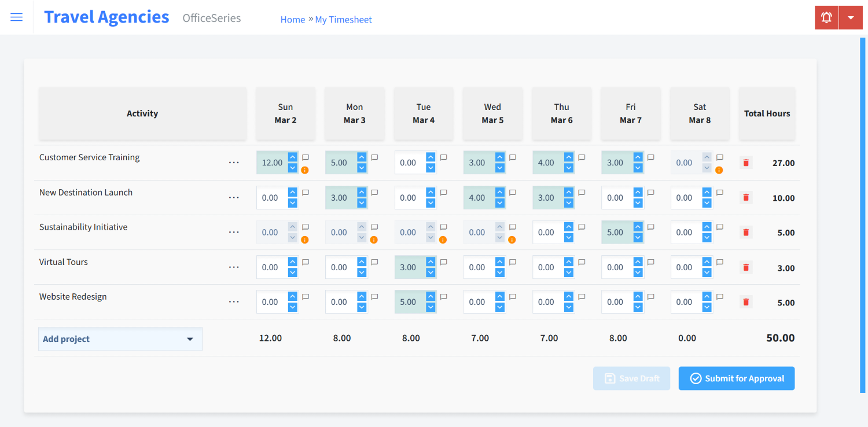Delete the Website Redesign row
This screenshot has height=427, width=868.
[745, 301]
